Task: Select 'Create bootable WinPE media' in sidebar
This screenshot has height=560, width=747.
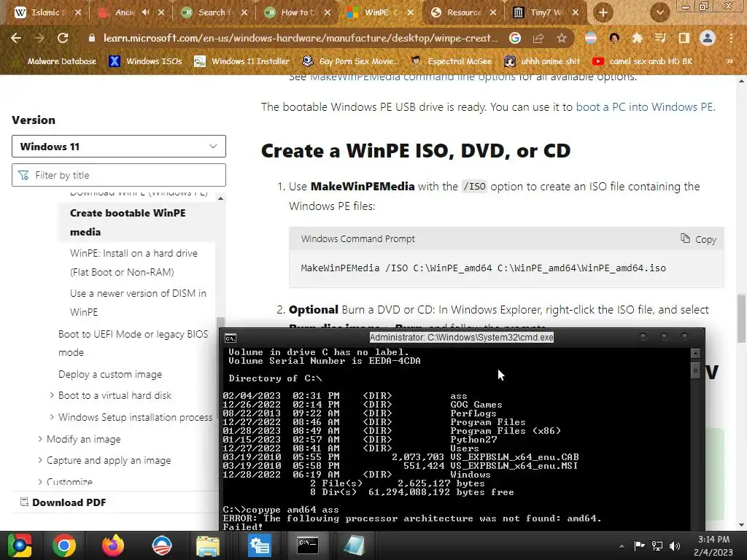Action: click(128, 222)
